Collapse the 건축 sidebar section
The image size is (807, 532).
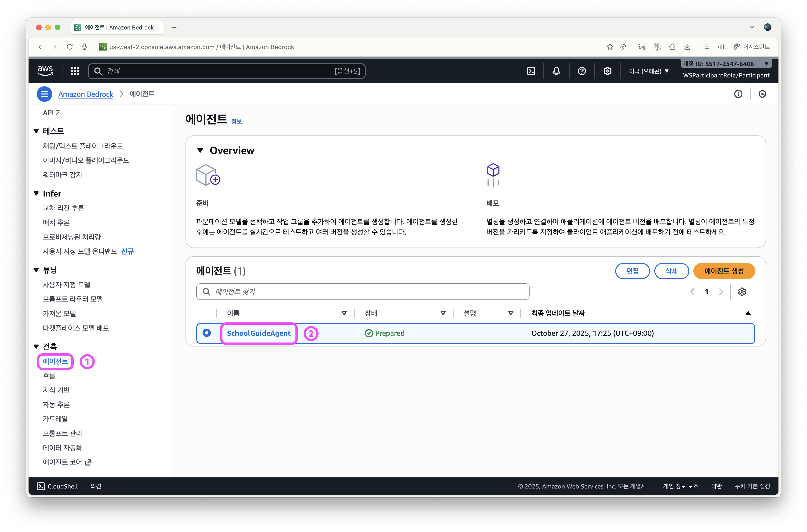point(36,346)
